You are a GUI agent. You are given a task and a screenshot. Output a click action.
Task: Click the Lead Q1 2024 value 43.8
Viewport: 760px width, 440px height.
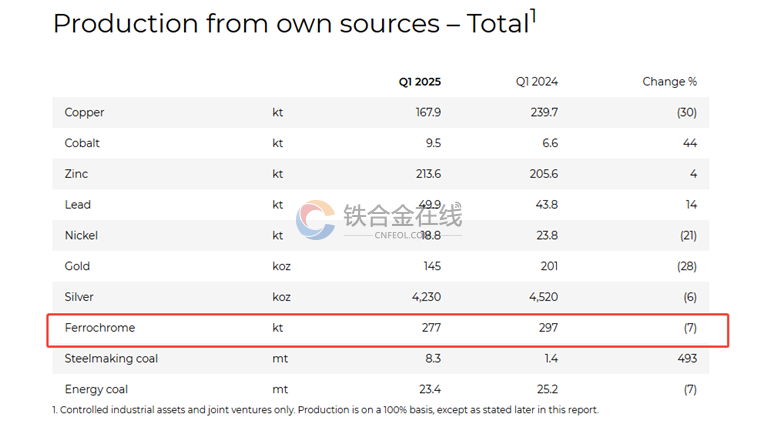click(547, 205)
